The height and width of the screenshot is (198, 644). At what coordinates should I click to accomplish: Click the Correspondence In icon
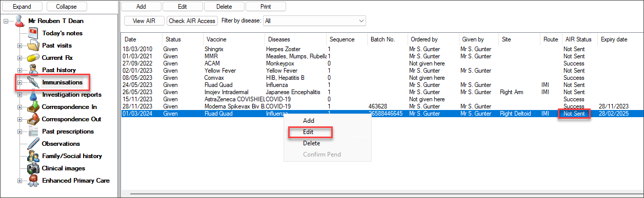(x=33, y=107)
